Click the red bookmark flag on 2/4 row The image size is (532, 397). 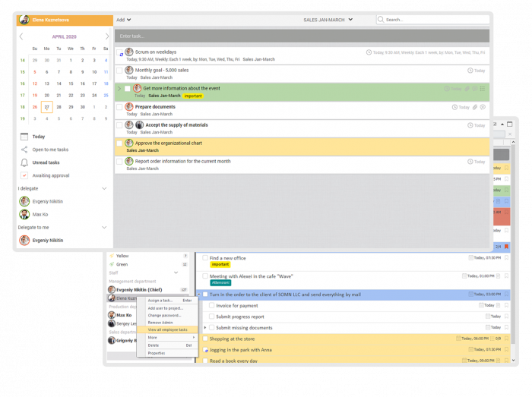pyautogui.click(x=506, y=247)
